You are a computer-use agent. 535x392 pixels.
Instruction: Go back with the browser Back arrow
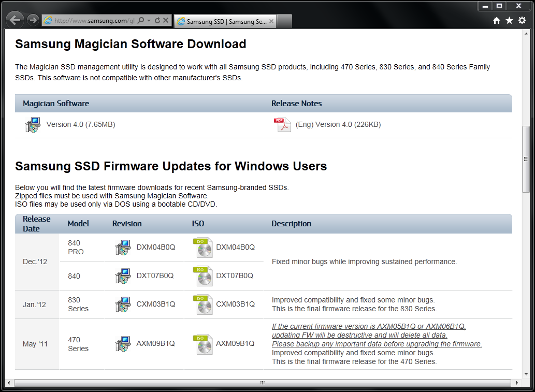(15, 20)
